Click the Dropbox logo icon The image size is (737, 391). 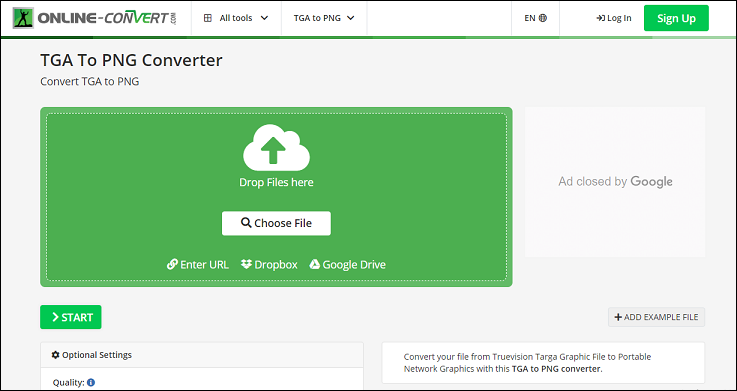coord(246,265)
